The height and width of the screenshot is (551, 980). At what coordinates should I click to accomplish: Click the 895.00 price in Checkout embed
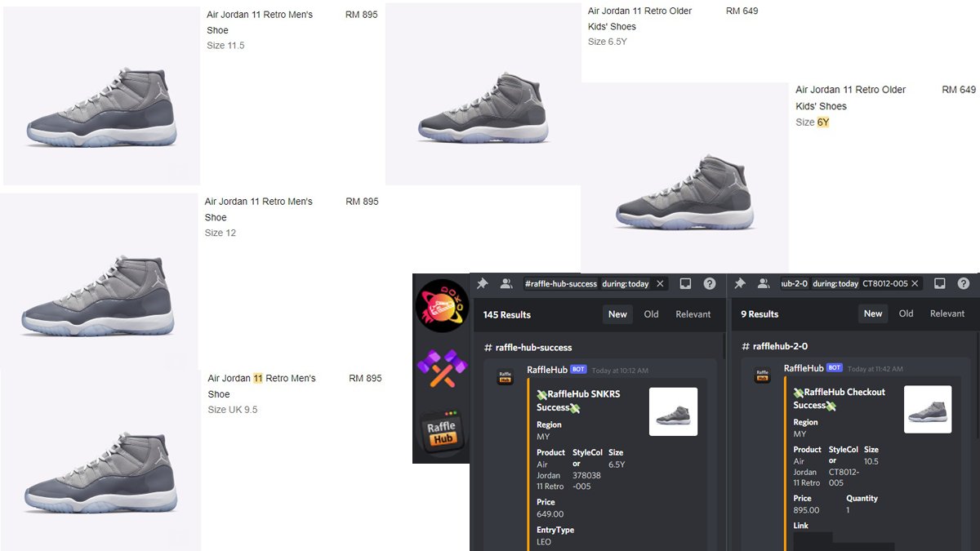[x=807, y=510]
